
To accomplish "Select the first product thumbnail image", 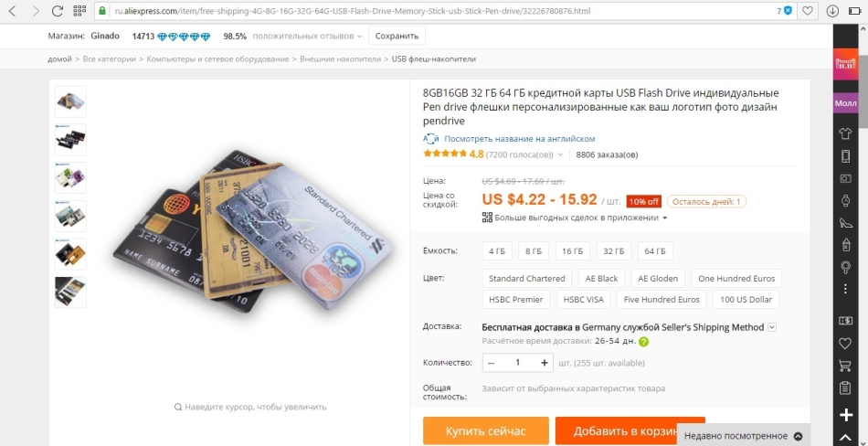I will (x=70, y=101).
